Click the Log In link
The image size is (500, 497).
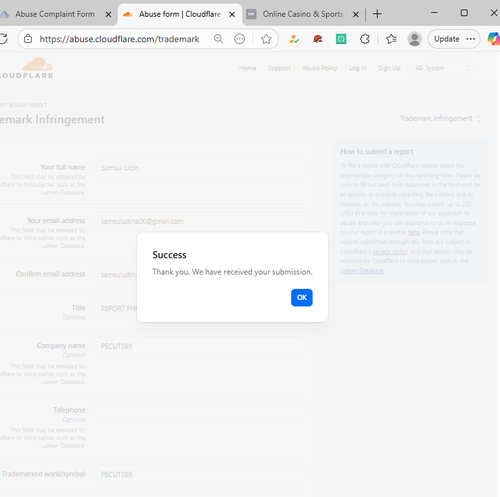point(358,68)
